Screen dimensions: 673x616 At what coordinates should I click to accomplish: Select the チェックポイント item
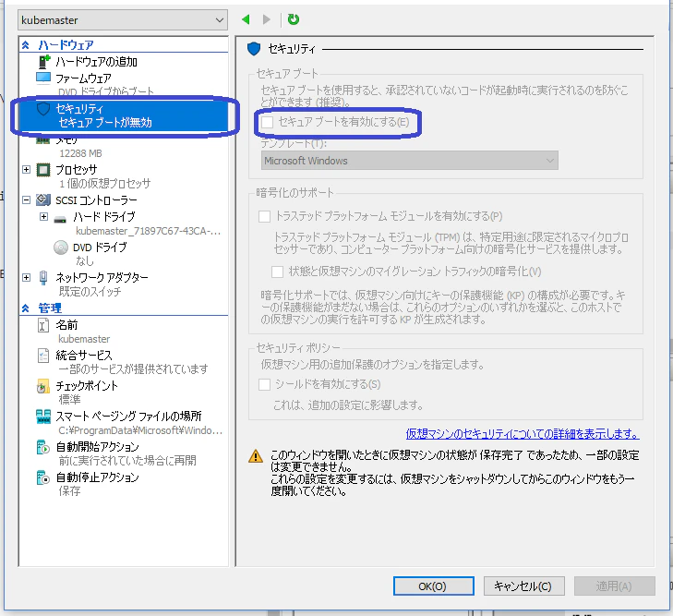tap(87, 386)
